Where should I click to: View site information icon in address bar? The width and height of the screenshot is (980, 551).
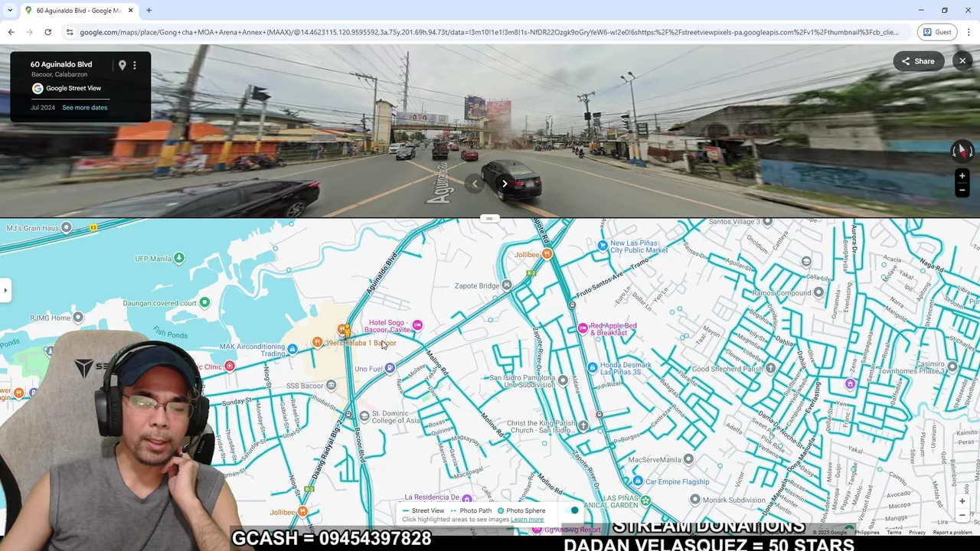coord(70,32)
